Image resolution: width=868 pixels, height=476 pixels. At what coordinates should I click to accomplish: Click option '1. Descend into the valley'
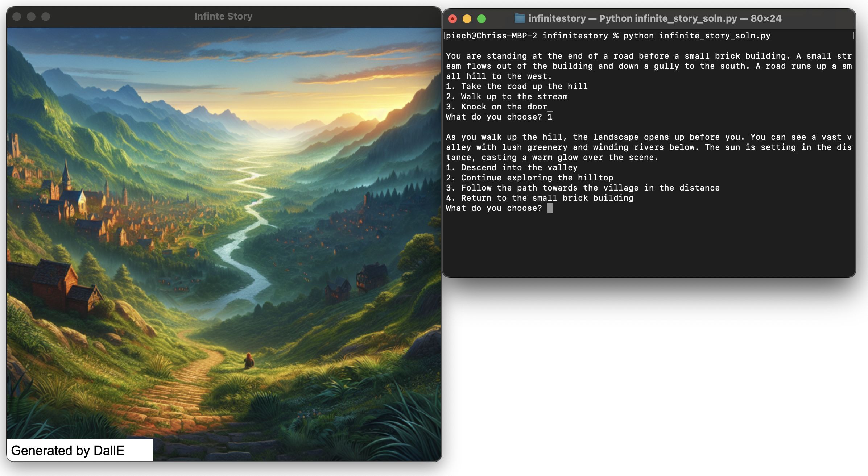(x=511, y=168)
